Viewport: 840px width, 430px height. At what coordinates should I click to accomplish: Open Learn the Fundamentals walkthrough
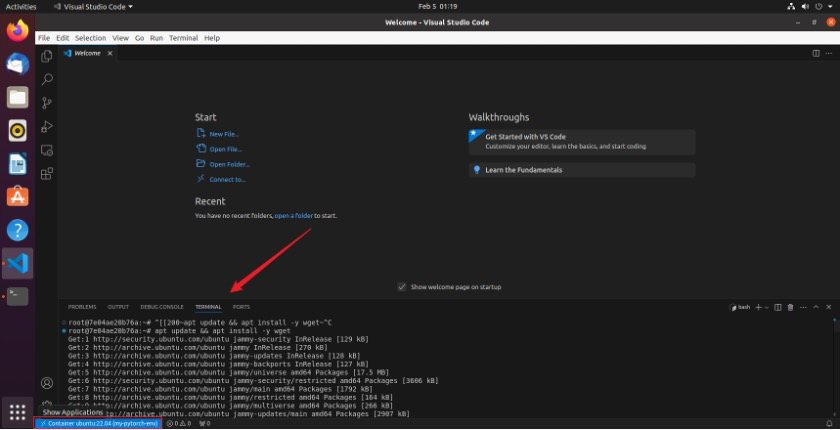tap(582, 170)
